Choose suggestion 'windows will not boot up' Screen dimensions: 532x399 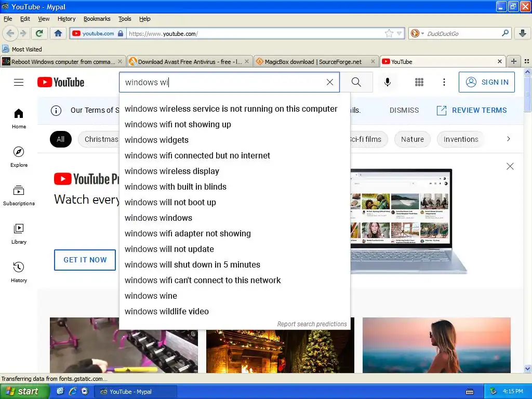coord(235,203)
